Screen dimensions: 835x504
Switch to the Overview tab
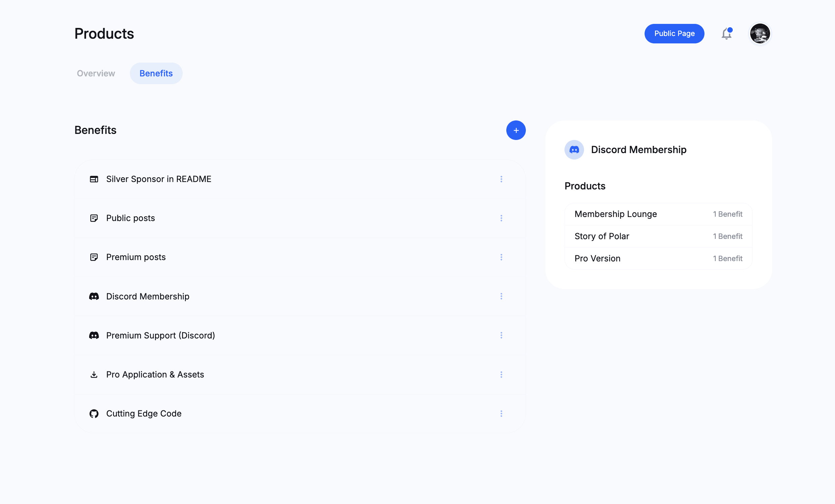pos(96,73)
